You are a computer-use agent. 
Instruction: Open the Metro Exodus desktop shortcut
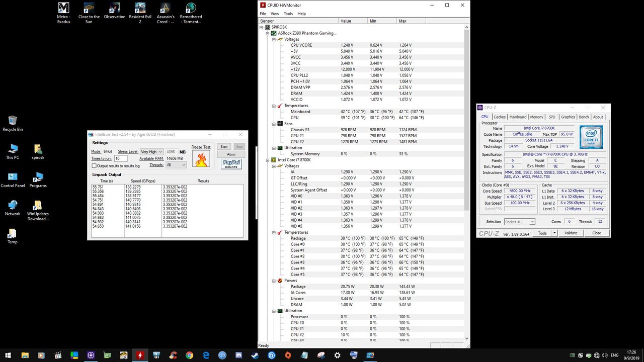coord(63,14)
